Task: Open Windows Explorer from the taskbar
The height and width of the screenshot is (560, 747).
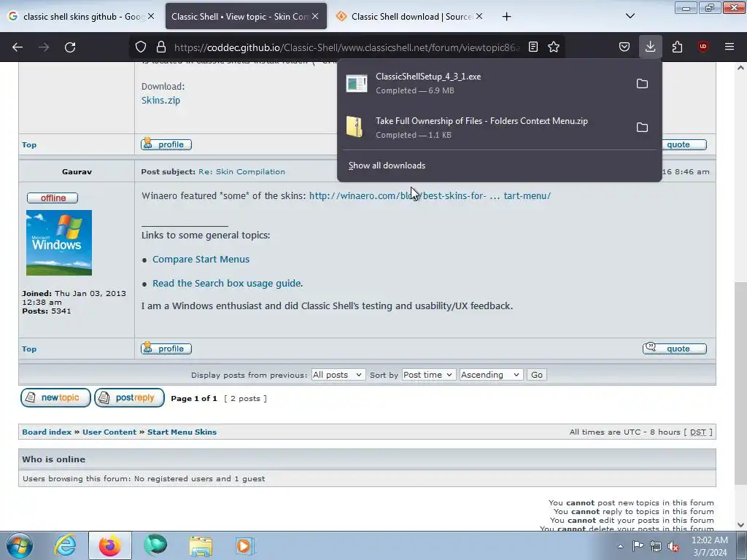Action: (x=201, y=545)
